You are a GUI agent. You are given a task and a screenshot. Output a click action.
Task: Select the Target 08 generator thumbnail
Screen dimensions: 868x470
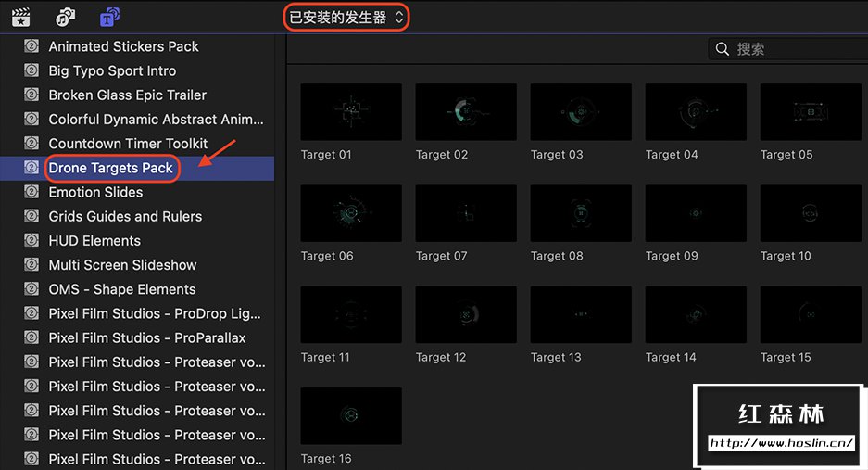581,213
